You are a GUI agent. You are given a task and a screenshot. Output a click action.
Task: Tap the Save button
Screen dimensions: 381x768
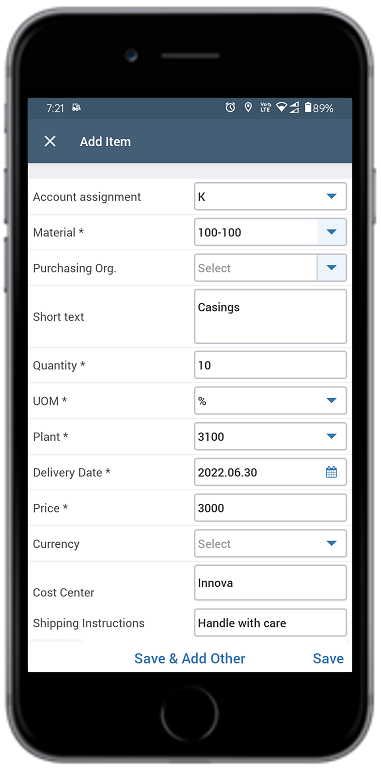(328, 658)
